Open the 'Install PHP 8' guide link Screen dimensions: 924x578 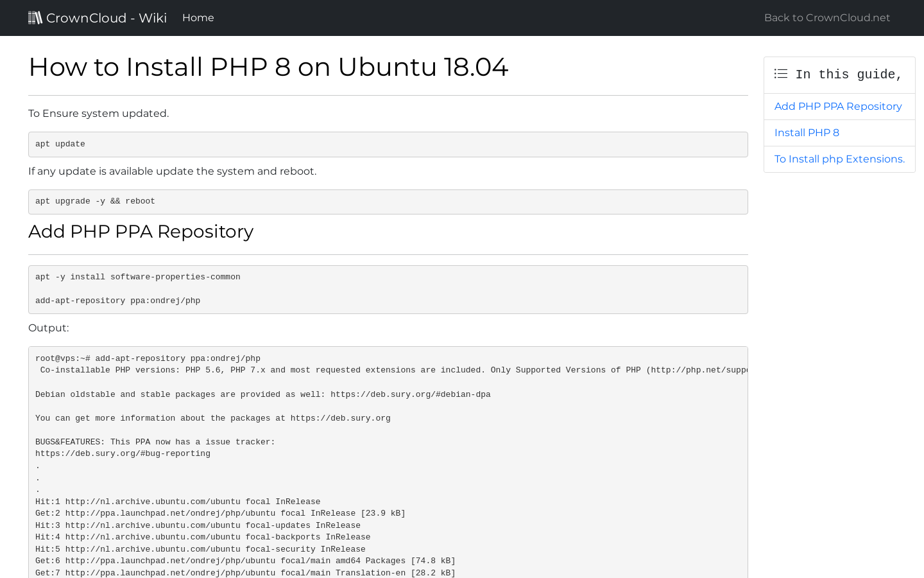[807, 133]
